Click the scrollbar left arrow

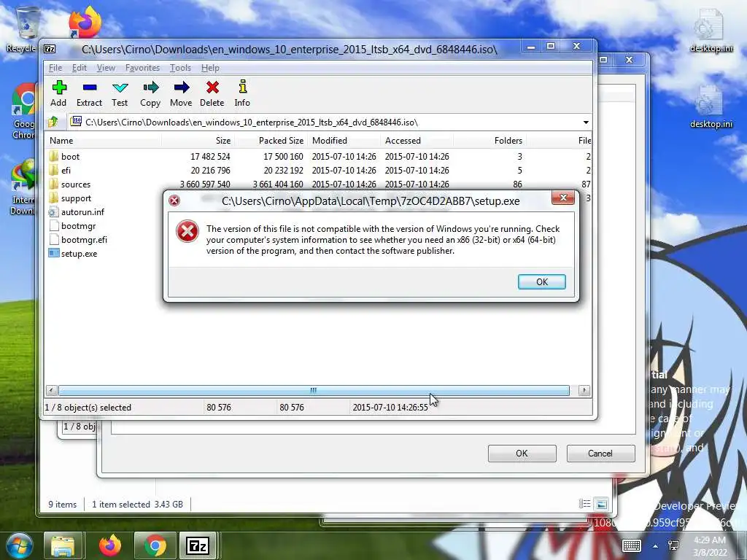52,391
